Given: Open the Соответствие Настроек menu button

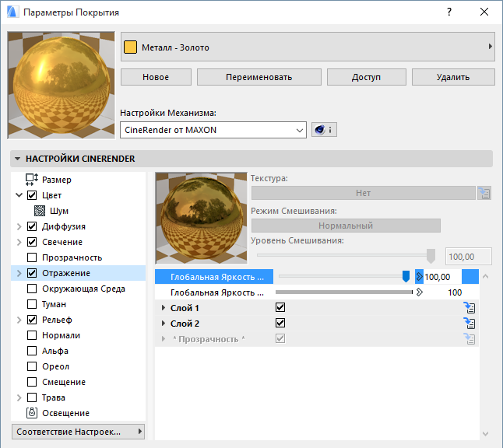Looking at the screenshot, I should [x=79, y=432].
